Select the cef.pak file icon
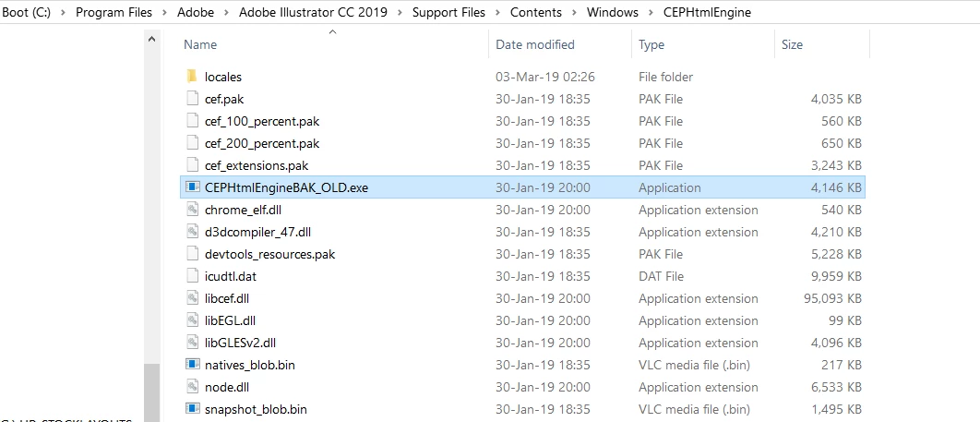The height and width of the screenshot is (422, 980). (193, 99)
